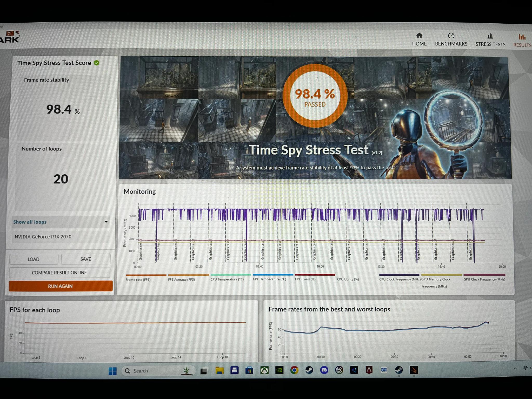Toggle GPU Load legend color swatch

coord(315,275)
